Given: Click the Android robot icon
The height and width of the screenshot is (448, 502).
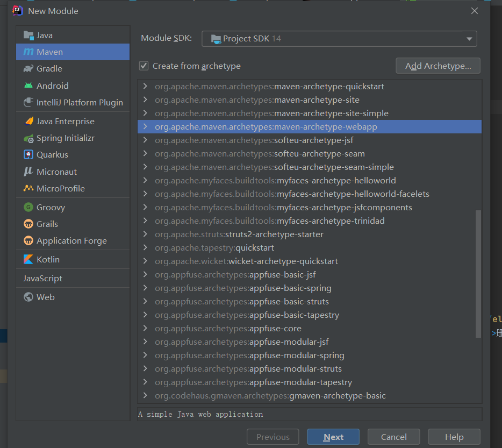Looking at the screenshot, I should [x=28, y=86].
